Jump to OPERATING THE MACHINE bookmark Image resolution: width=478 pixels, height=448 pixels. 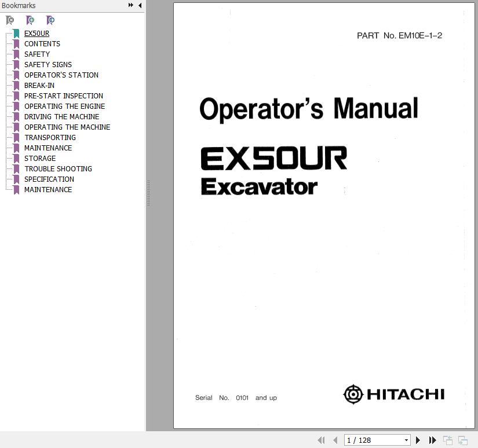point(67,127)
